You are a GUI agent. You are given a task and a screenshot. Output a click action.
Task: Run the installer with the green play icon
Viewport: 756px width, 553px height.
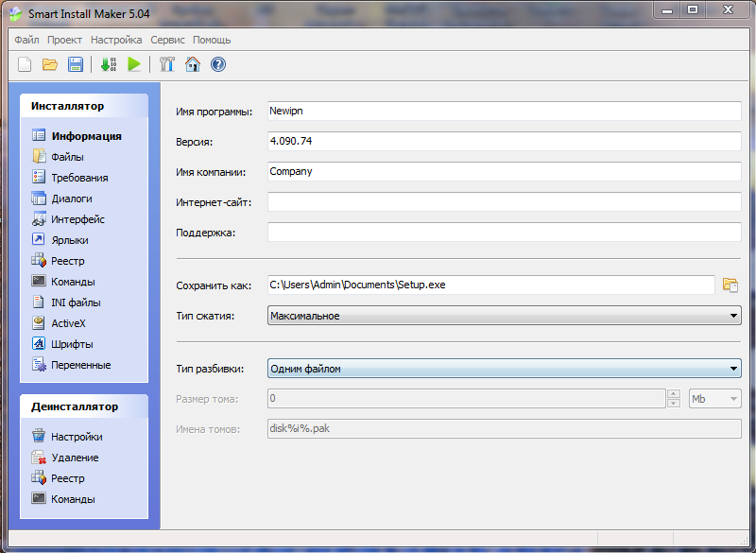click(134, 64)
